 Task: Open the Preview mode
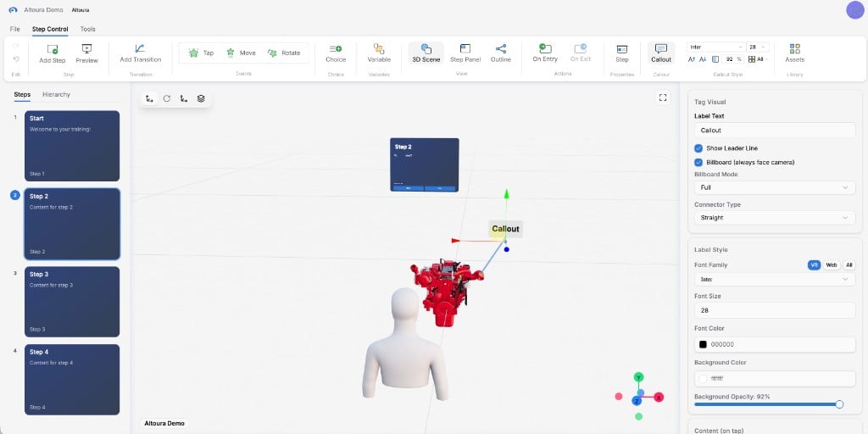[x=87, y=53]
